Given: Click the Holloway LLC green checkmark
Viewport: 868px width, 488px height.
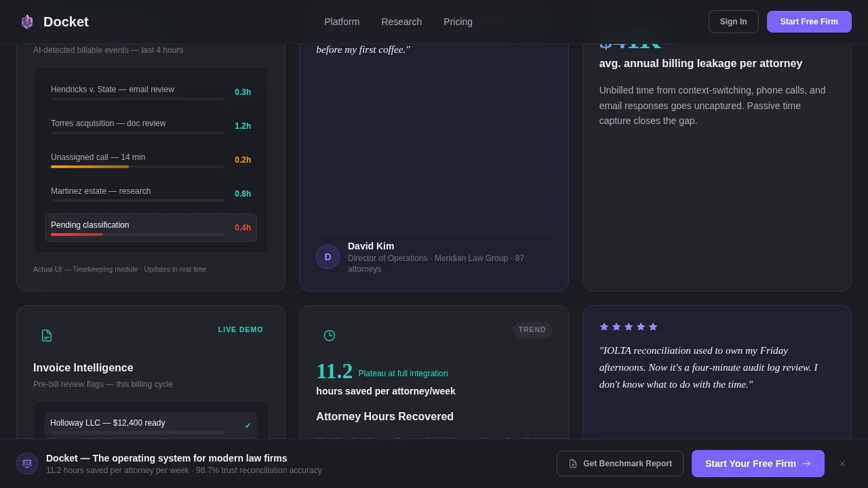Looking at the screenshot, I should tap(248, 426).
